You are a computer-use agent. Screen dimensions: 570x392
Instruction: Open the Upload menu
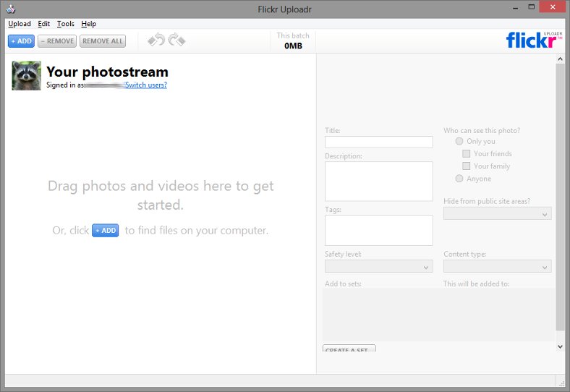click(x=20, y=24)
